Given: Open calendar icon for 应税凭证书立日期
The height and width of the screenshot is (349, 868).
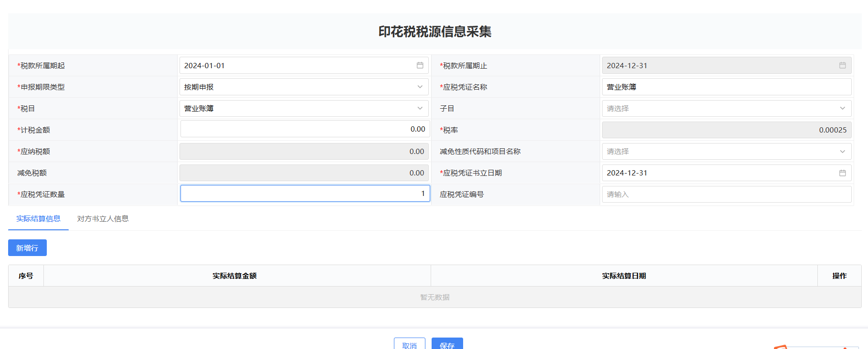Looking at the screenshot, I should coord(842,173).
